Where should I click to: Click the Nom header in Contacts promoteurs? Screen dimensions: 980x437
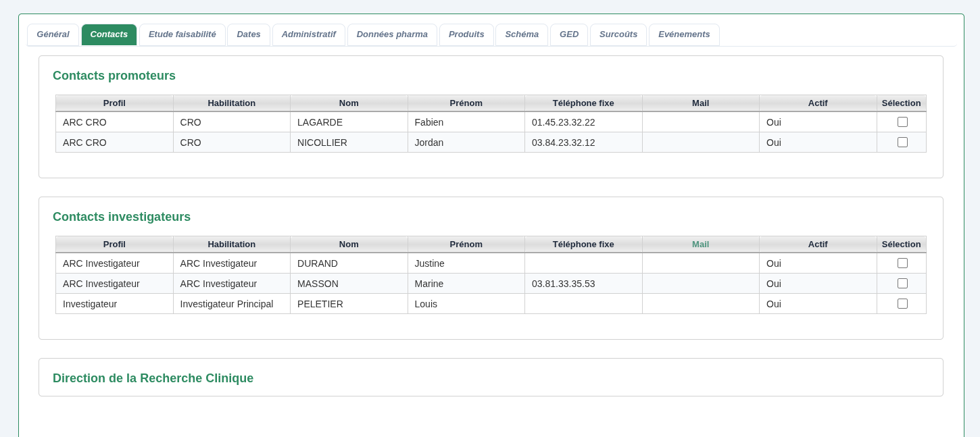point(349,103)
